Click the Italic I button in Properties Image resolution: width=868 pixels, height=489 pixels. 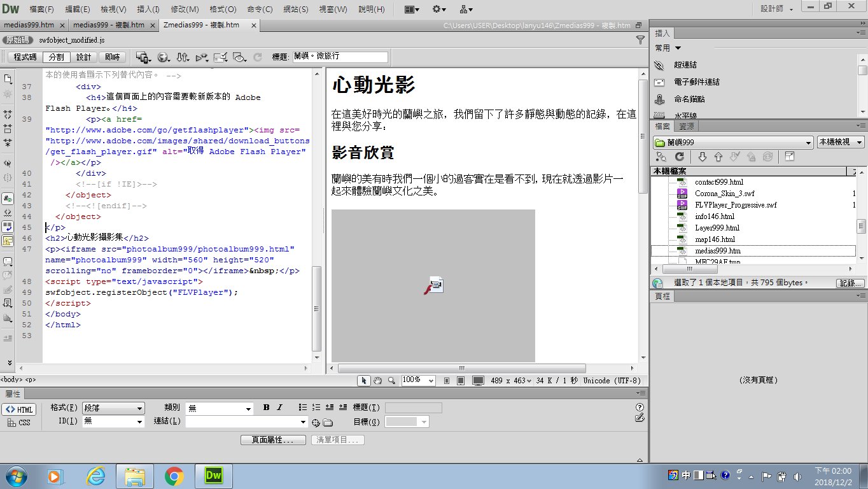click(279, 407)
